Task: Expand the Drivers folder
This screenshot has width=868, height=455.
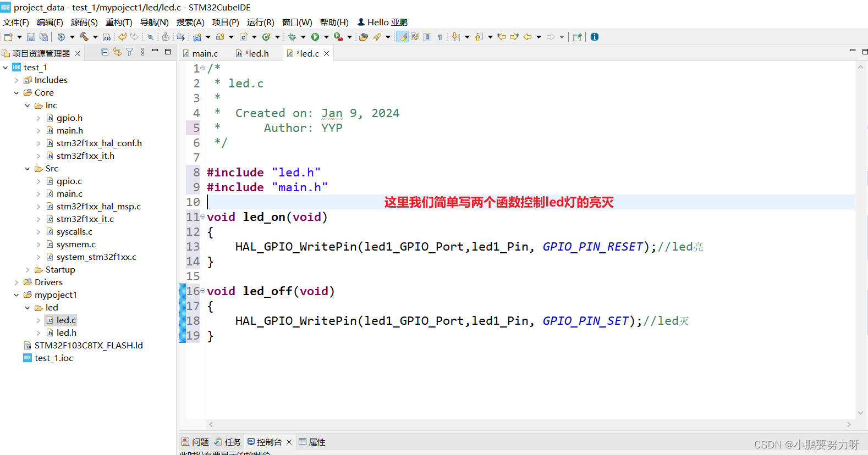Action: 17,282
